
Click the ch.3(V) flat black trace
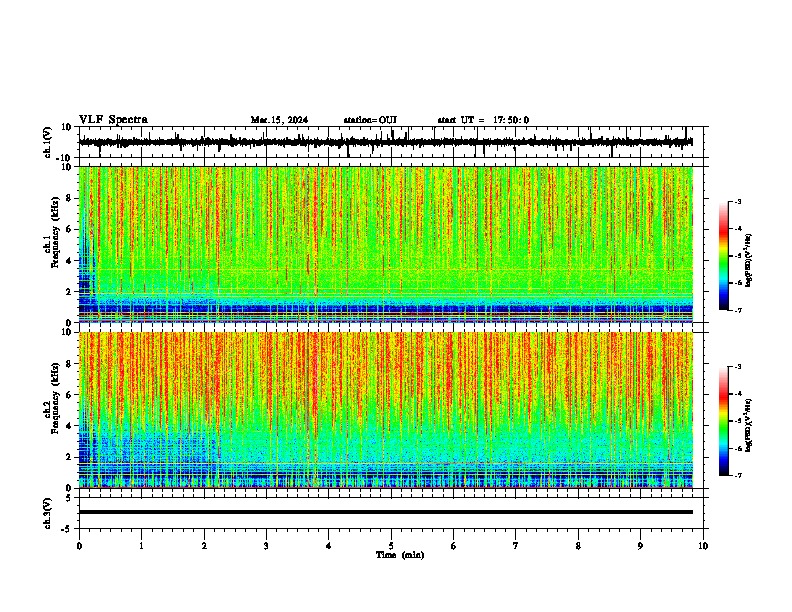pyautogui.click(x=386, y=512)
